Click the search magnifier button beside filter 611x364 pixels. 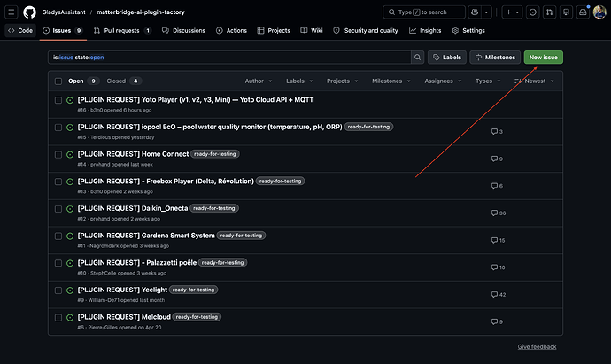pyautogui.click(x=417, y=58)
